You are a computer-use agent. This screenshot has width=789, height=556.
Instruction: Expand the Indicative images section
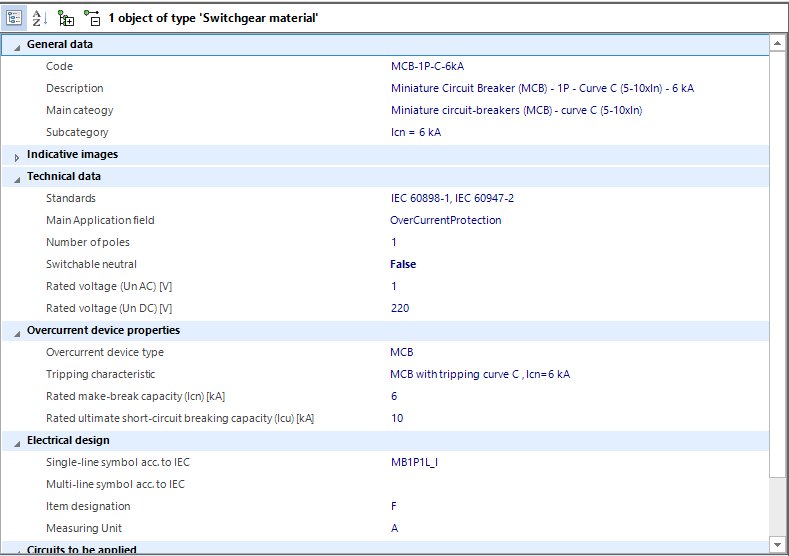point(17,157)
